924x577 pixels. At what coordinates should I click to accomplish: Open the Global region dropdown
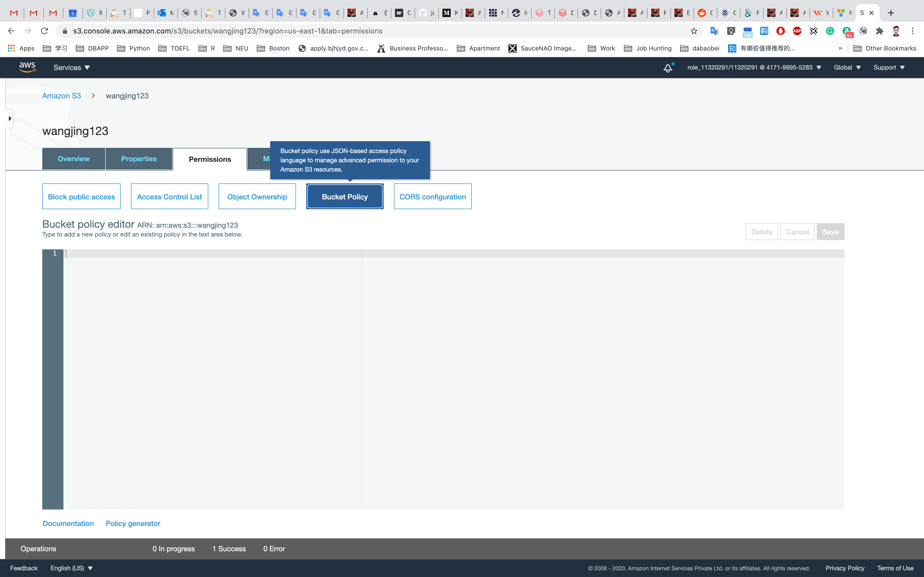pos(847,67)
